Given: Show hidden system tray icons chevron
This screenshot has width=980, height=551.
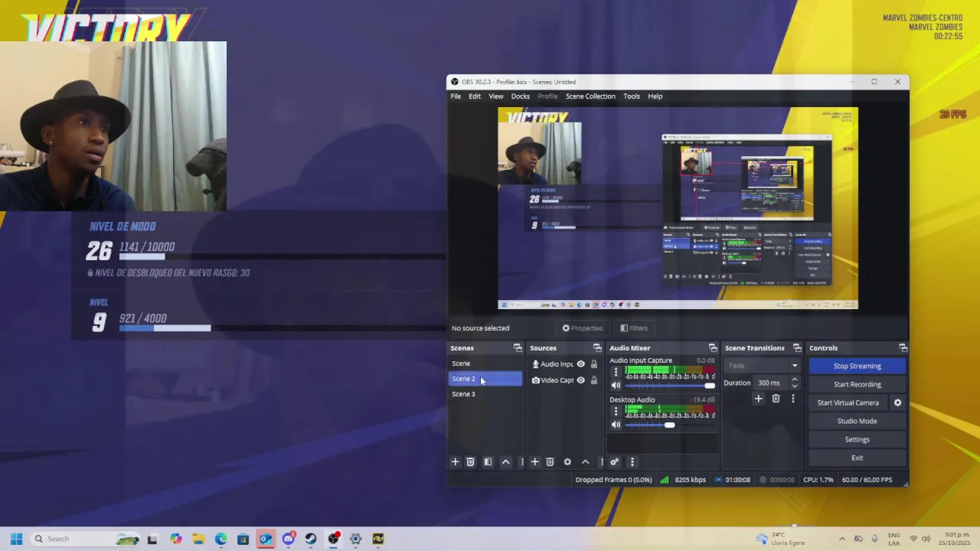Looking at the screenshot, I should (841, 539).
